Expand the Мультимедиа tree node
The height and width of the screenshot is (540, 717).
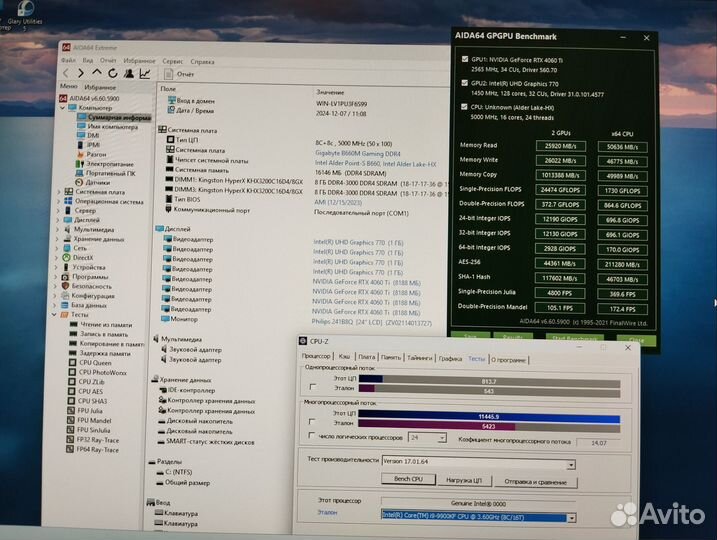[x=58, y=230]
